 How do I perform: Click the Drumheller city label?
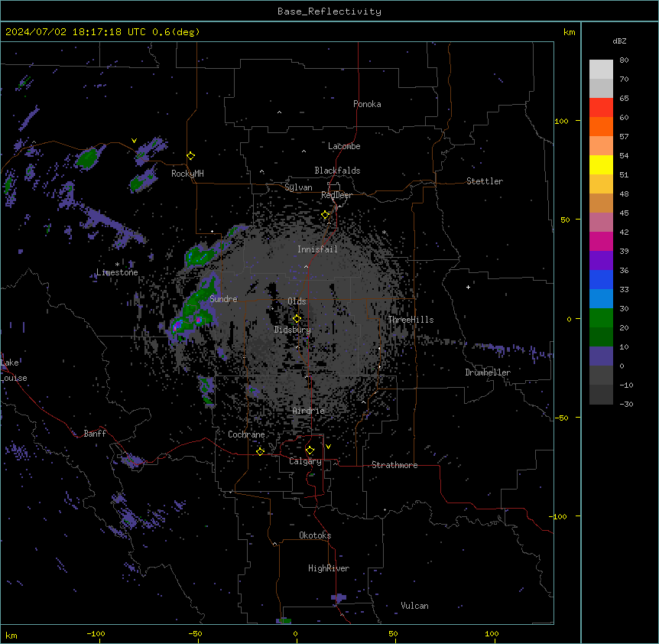pos(488,372)
